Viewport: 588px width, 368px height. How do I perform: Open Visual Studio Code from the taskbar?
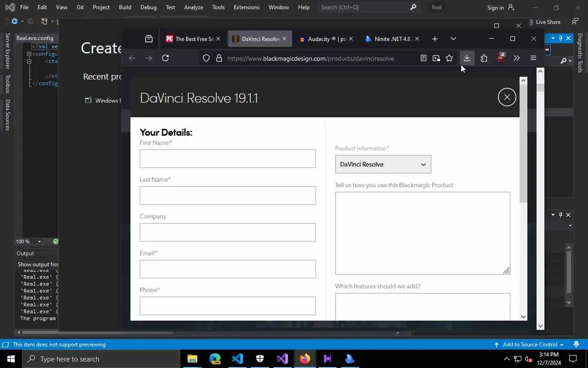[237, 359]
